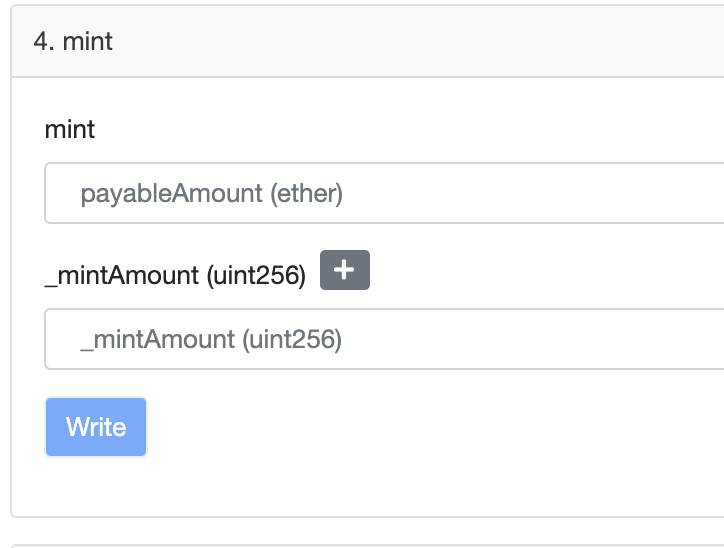This screenshot has height=548, width=724.
Task: Tap the gray add-zeros plus icon
Action: tap(345, 270)
